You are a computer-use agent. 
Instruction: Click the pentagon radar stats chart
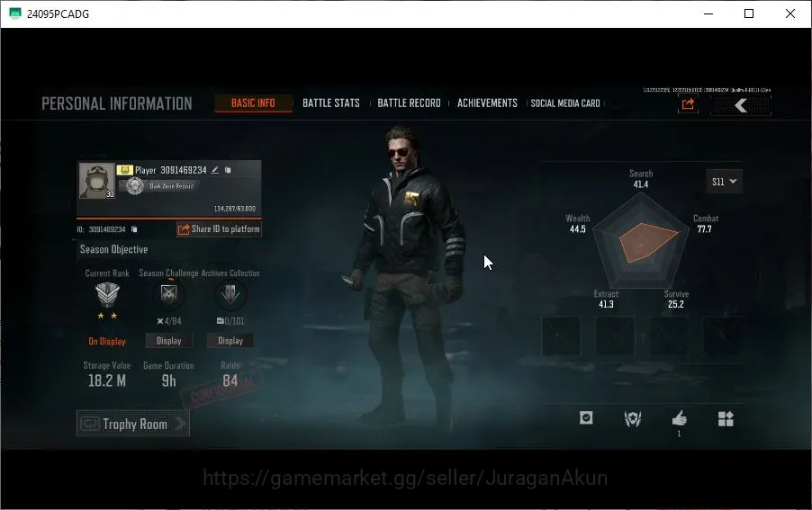[641, 241]
